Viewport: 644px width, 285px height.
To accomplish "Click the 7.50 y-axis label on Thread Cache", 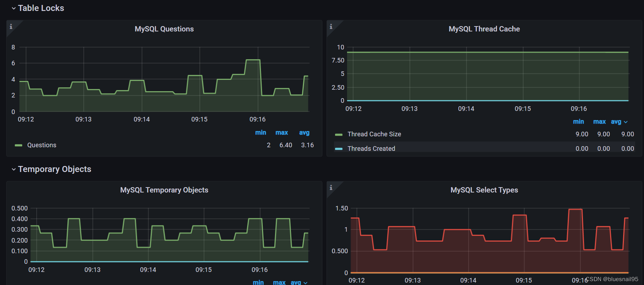I will pyautogui.click(x=338, y=60).
